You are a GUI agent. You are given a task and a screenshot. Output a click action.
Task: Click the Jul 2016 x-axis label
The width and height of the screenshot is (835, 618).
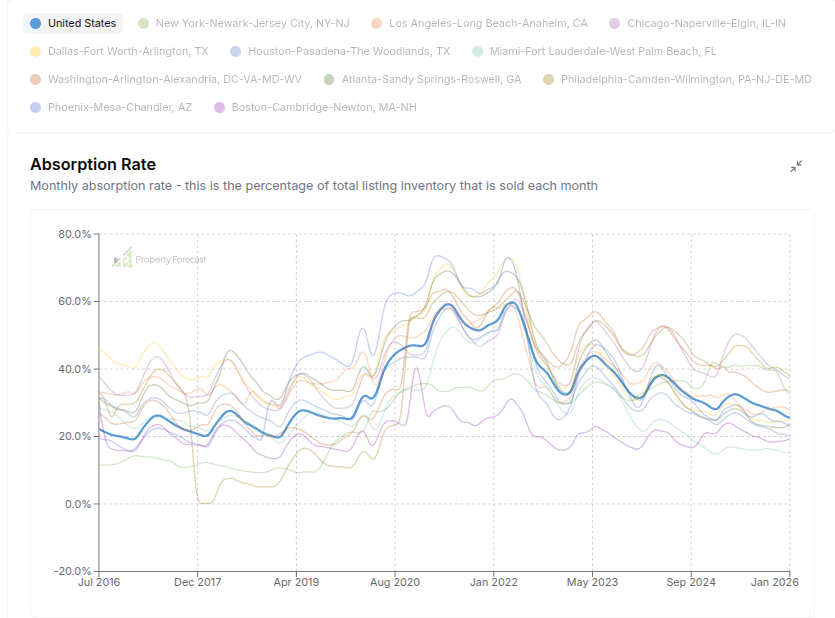click(x=99, y=582)
